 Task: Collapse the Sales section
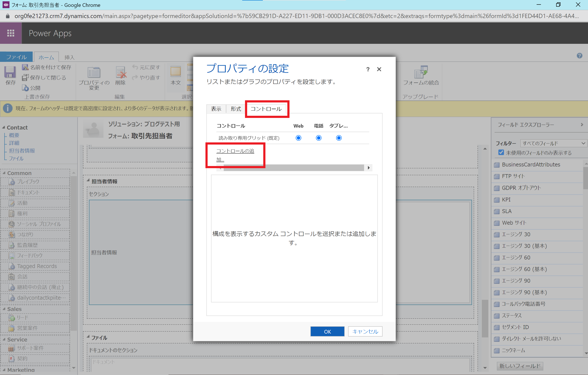4,309
